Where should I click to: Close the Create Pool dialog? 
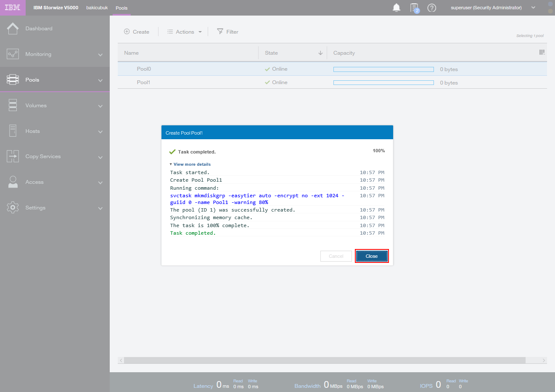tap(371, 256)
